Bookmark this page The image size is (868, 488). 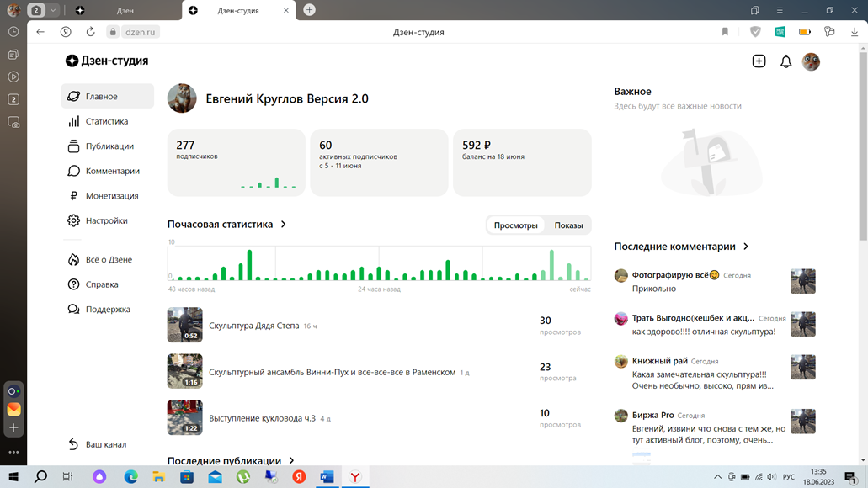pos(725,32)
